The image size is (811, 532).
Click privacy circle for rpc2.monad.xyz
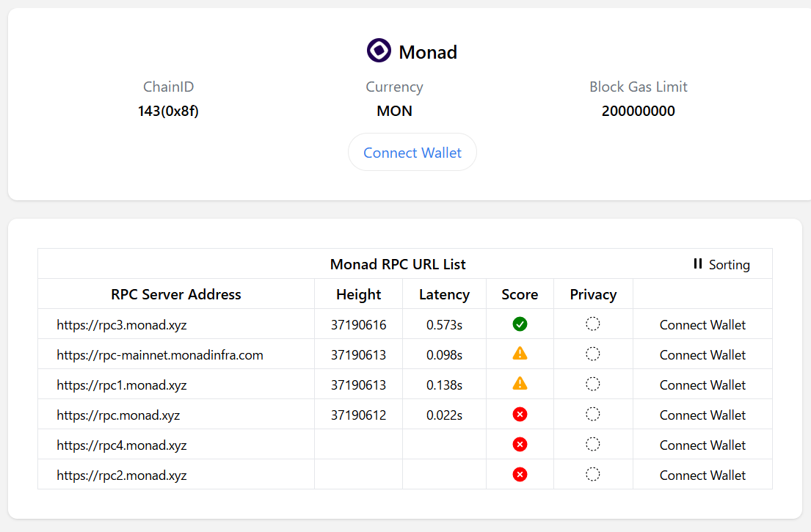593,474
